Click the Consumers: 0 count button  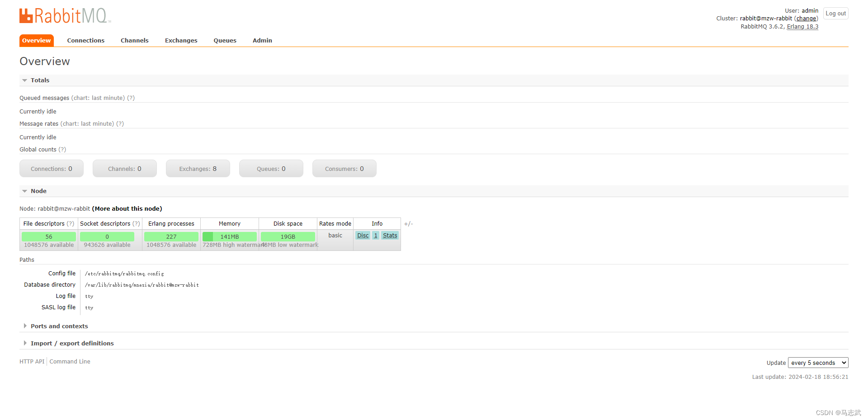click(x=344, y=169)
